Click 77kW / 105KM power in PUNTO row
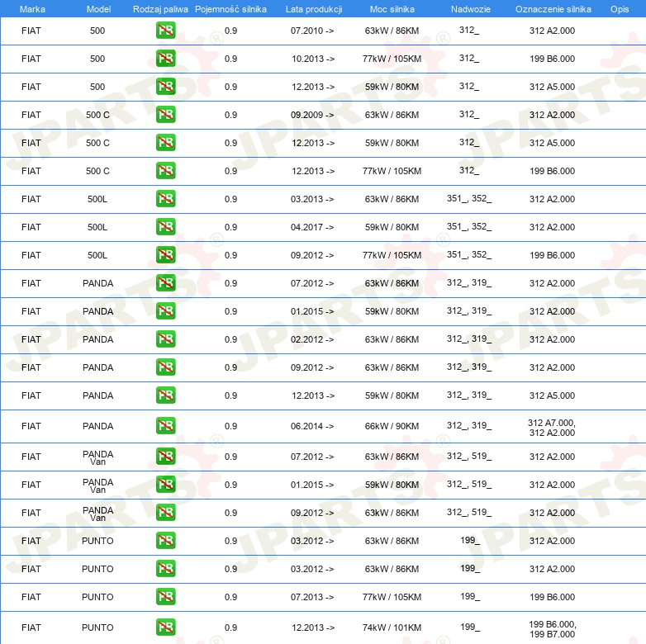The width and height of the screenshot is (646, 644). coord(392,597)
